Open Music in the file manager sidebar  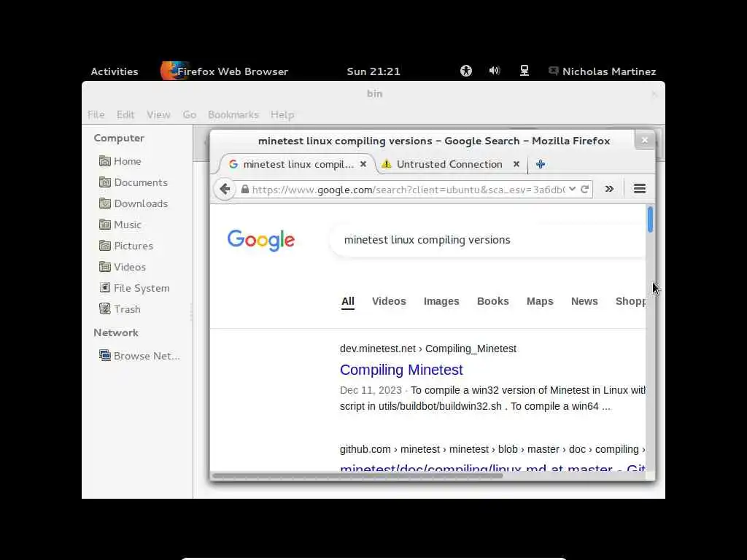point(120,225)
